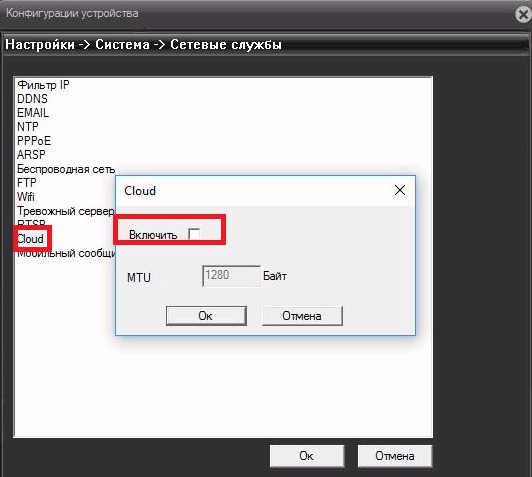Select EMAIL in the services list
The height and width of the screenshot is (477, 532).
click(33, 113)
